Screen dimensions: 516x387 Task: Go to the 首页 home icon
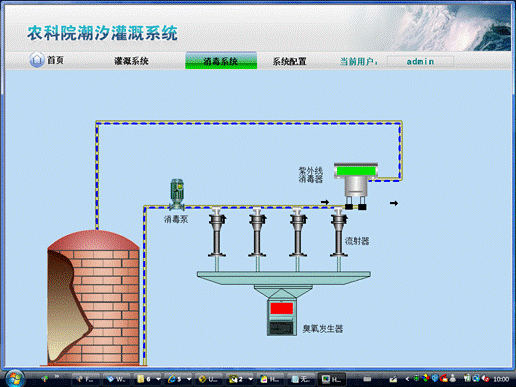pos(37,60)
